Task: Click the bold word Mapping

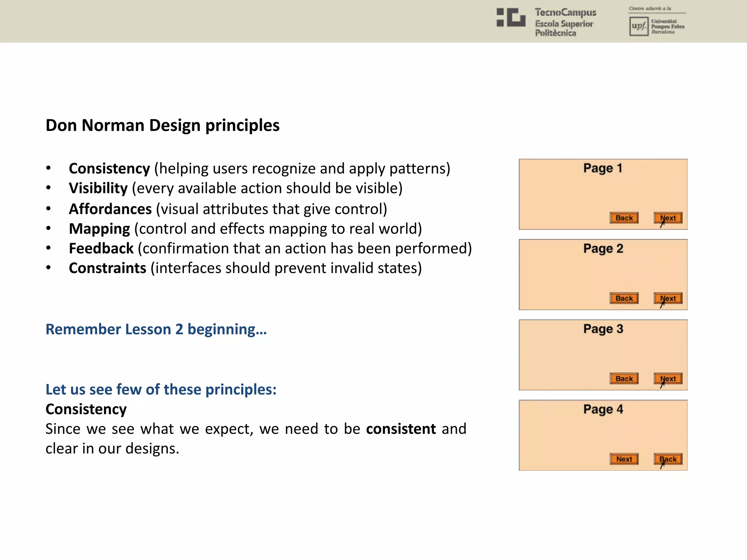Action: (x=99, y=229)
